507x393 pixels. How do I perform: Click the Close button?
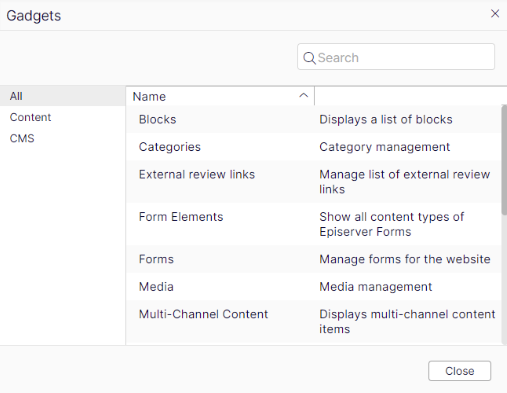coord(459,371)
